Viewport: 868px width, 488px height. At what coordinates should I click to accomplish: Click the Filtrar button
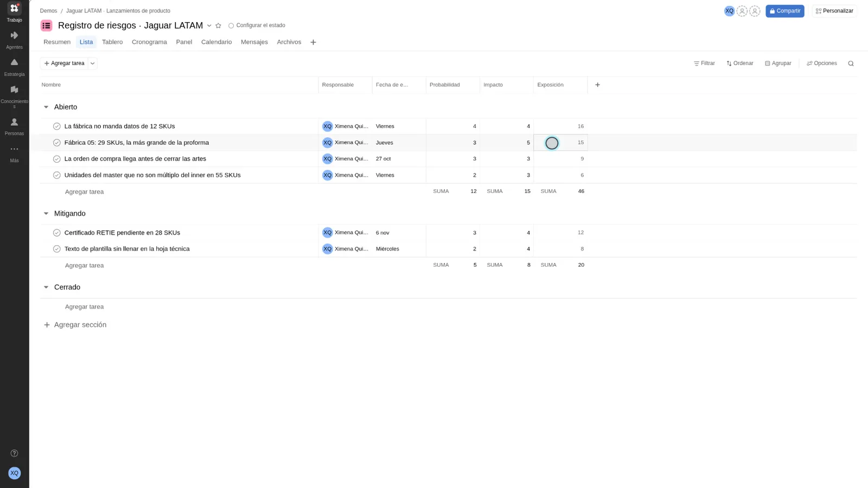click(x=704, y=63)
